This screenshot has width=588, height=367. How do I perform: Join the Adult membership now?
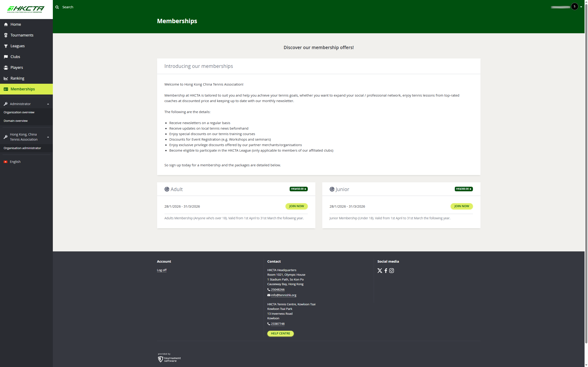click(296, 206)
